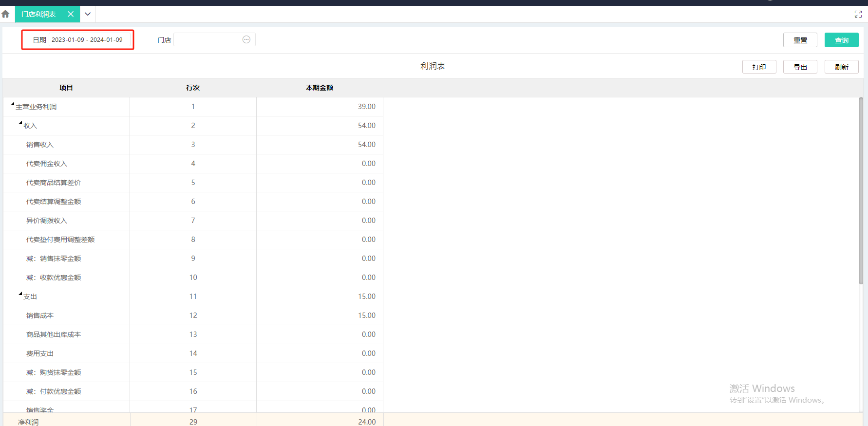Select the 商品其他出库成本 row
This screenshot has height=426, width=868.
tap(193, 334)
